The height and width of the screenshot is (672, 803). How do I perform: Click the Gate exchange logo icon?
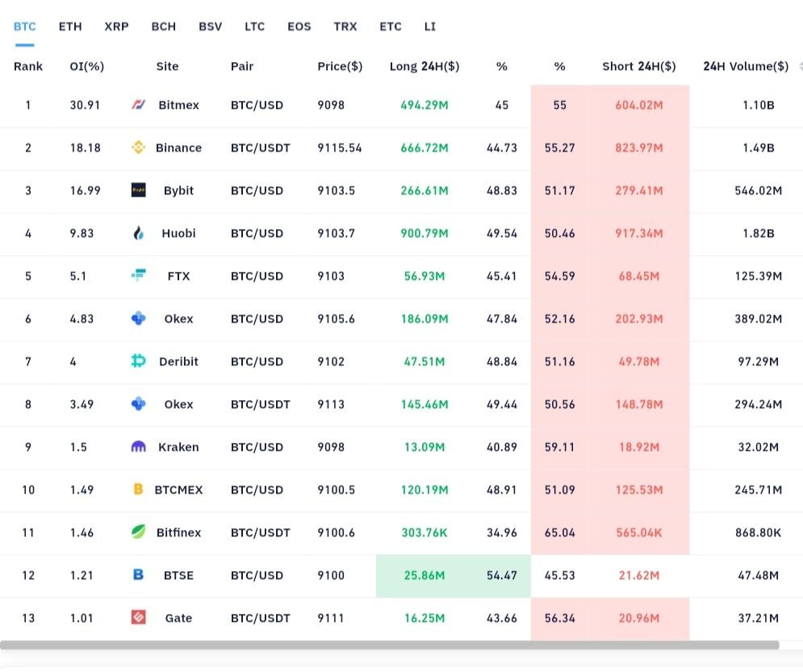pos(138,618)
